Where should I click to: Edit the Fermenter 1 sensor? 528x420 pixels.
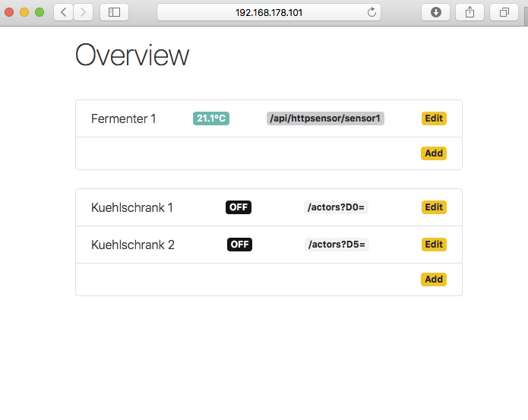pyautogui.click(x=434, y=118)
